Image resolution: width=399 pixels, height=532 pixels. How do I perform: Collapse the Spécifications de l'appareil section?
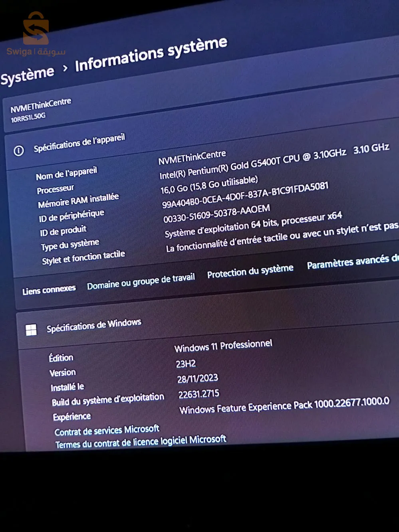(79, 143)
